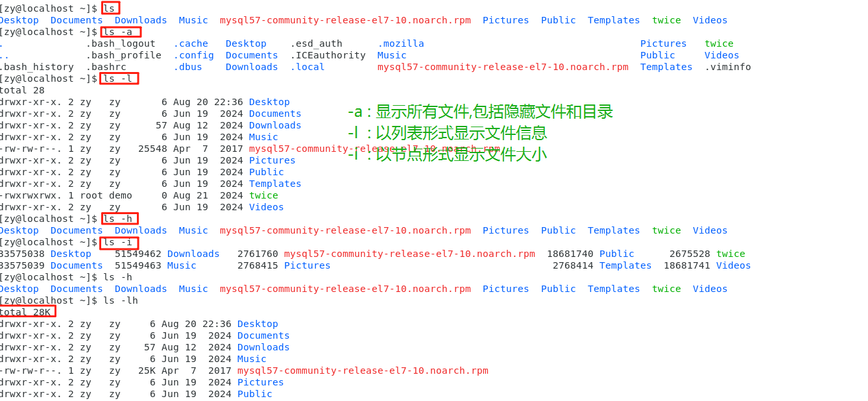The height and width of the screenshot is (401, 868).
Task: Click Videos beside inode 18681741
Action: (734, 265)
